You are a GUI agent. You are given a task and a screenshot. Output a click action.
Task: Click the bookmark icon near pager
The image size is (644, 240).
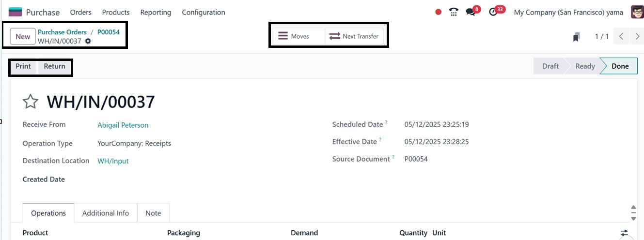[576, 37]
